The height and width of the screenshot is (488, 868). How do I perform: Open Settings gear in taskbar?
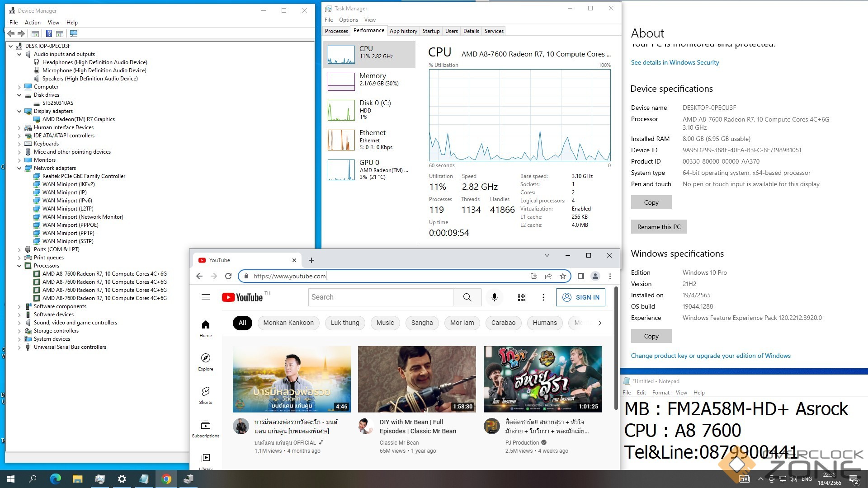pyautogui.click(x=122, y=479)
